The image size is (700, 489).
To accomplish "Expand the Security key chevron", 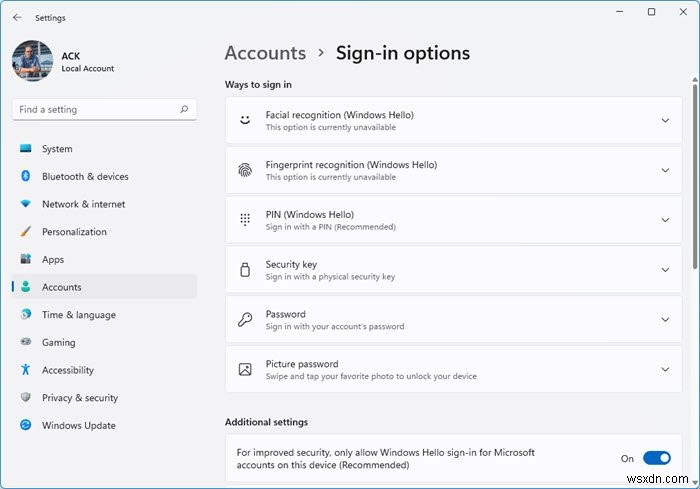I will (665, 270).
